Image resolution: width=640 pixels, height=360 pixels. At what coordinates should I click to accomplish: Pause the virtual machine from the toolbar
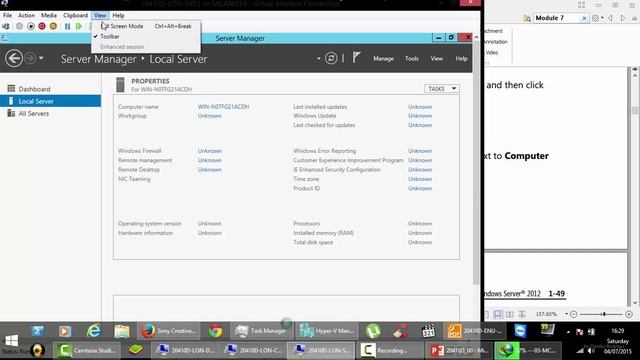[67, 27]
